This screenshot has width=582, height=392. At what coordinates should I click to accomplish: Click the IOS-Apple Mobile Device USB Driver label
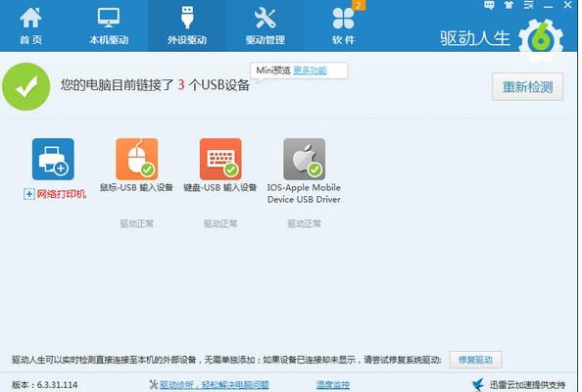pos(304,193)
